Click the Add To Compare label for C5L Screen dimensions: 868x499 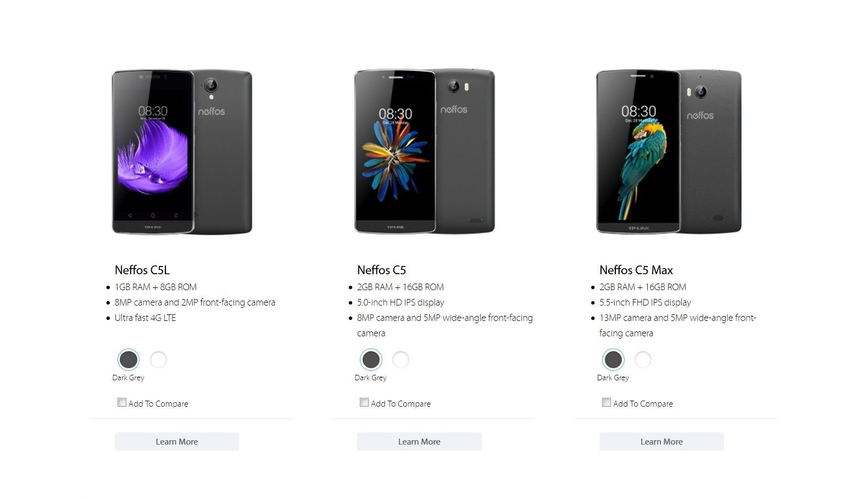[158, 403]
